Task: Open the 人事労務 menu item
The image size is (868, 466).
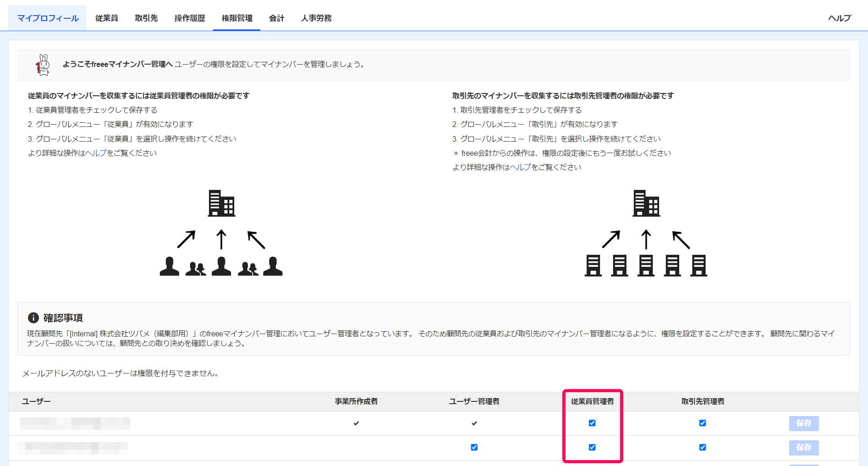Action: [316, 18]
